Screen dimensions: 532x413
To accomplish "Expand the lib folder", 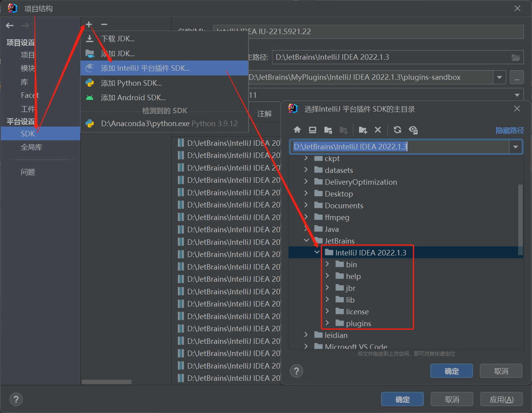I will pos(327,300).
